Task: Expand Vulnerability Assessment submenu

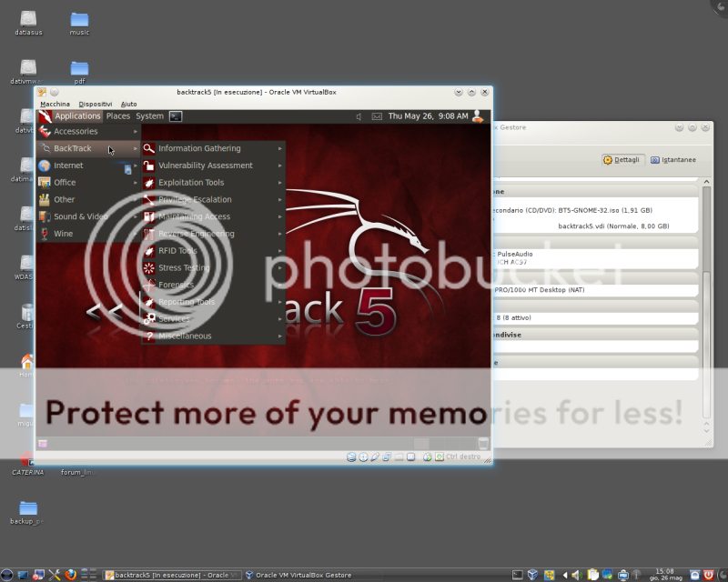Action: coord(214,166)
